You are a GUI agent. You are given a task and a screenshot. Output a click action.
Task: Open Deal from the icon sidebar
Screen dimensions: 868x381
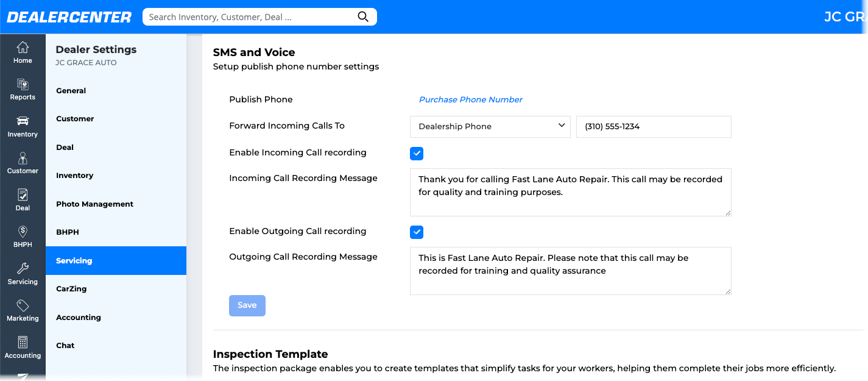click(x=23, y=200)
